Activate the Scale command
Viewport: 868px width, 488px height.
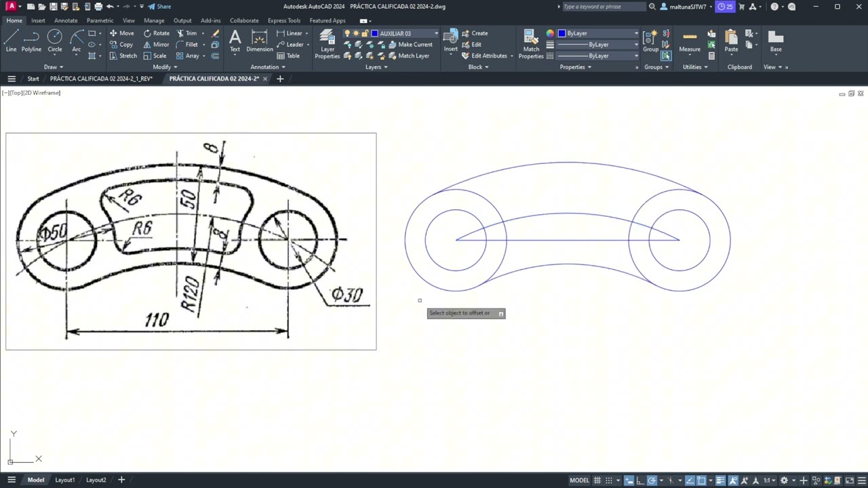tap(155, 56)
